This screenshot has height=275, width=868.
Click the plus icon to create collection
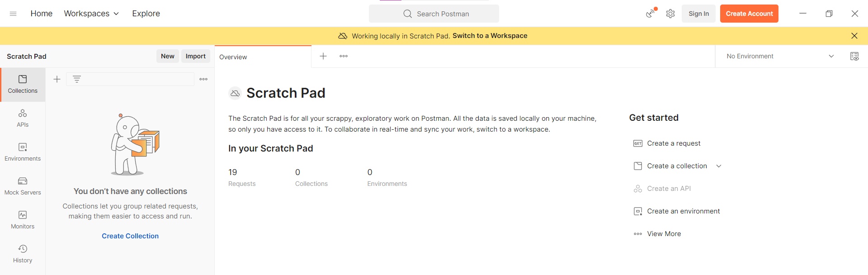coord(57,79)
